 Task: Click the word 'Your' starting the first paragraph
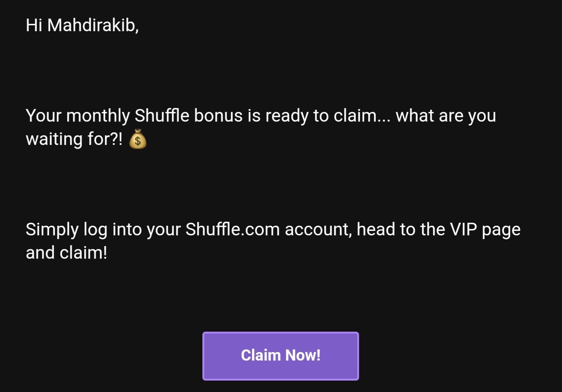tap(44, 116)
